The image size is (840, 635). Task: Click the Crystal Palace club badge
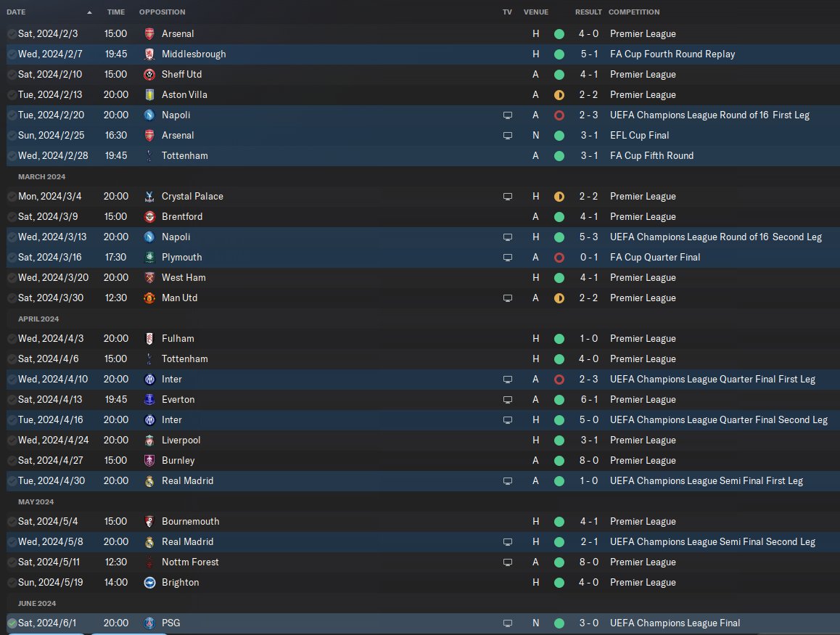149,197
